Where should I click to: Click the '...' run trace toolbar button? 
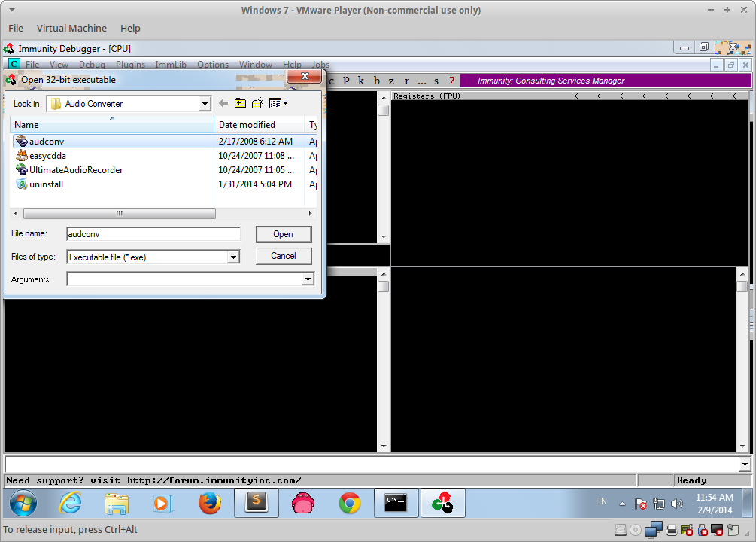click(x=422, y=81)
